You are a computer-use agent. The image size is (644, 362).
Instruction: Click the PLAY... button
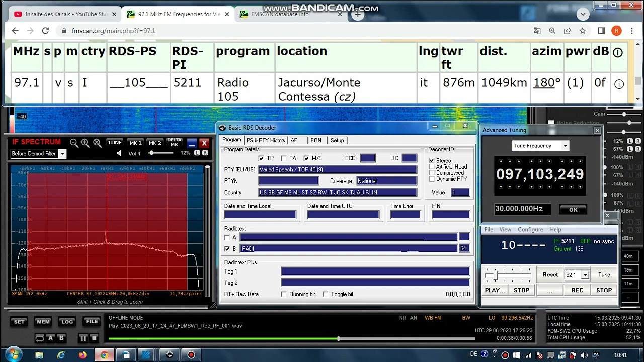[x=495, y=290]
